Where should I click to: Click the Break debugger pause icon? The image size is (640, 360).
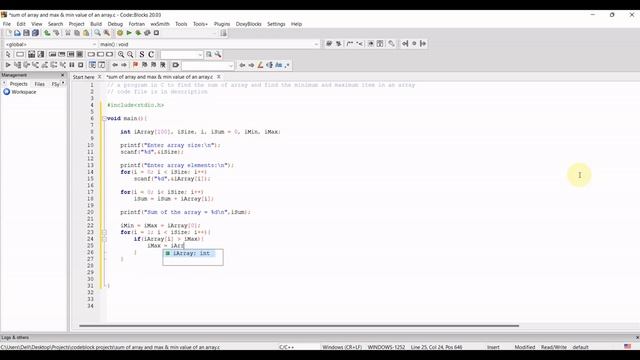click(x=72, y=65)
